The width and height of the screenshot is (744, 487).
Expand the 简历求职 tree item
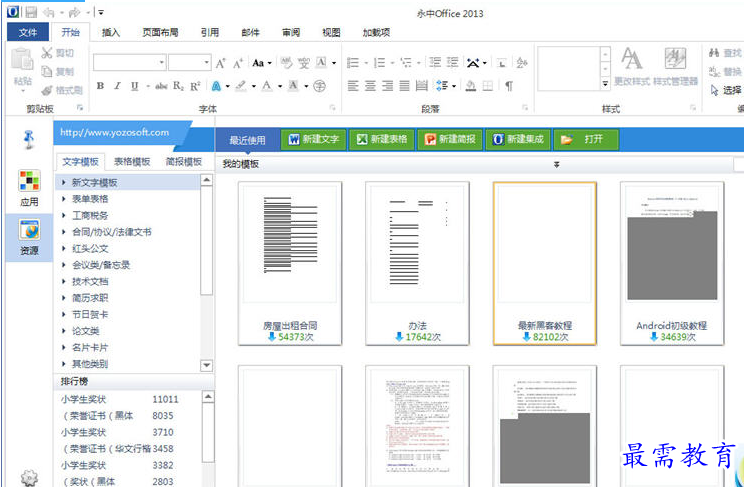[x=90, y=297]
